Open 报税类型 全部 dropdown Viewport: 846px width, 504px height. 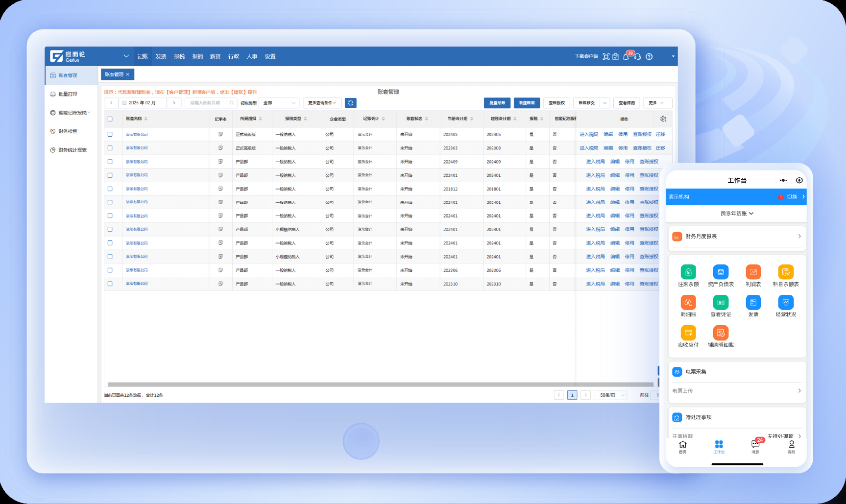pyautogui.click(x=279, y=103)
